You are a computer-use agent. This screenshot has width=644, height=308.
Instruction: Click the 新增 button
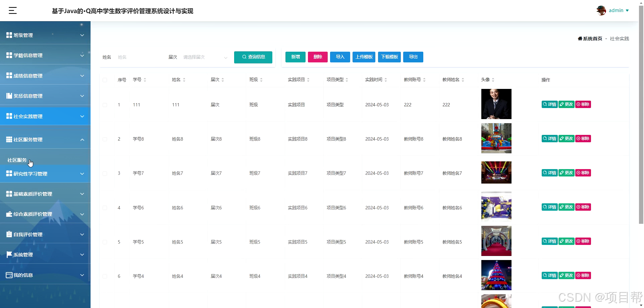(x=296, y=57)
